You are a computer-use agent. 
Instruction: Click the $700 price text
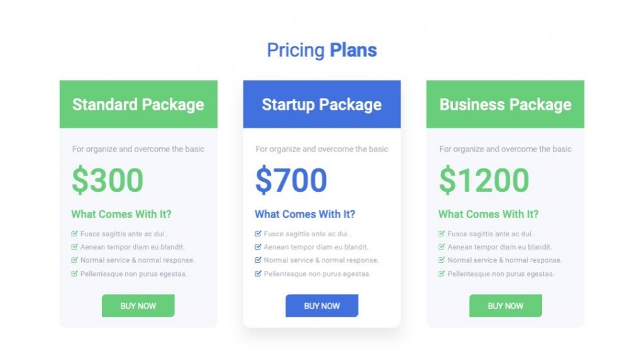[291, 180]
